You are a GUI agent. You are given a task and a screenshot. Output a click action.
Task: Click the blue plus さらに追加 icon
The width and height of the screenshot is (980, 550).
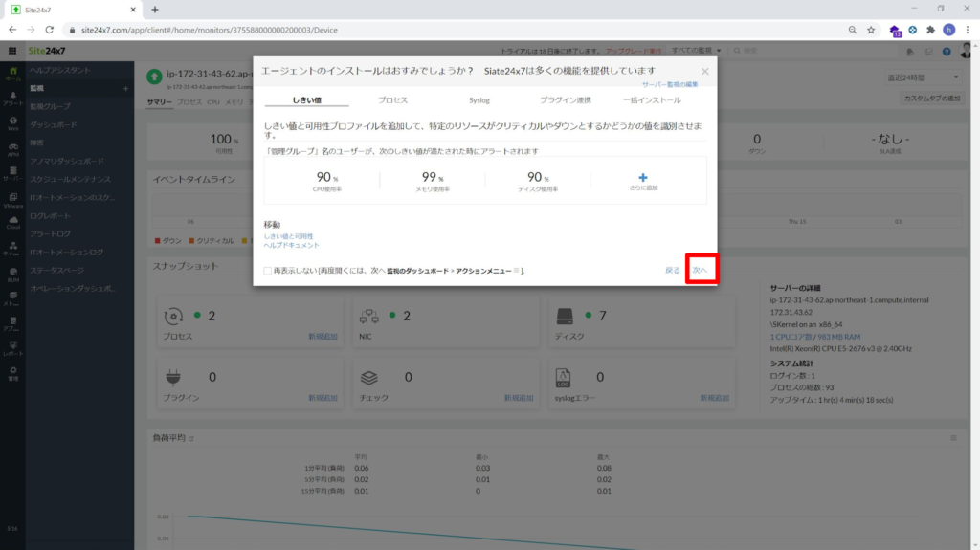(x=643, y=178)
